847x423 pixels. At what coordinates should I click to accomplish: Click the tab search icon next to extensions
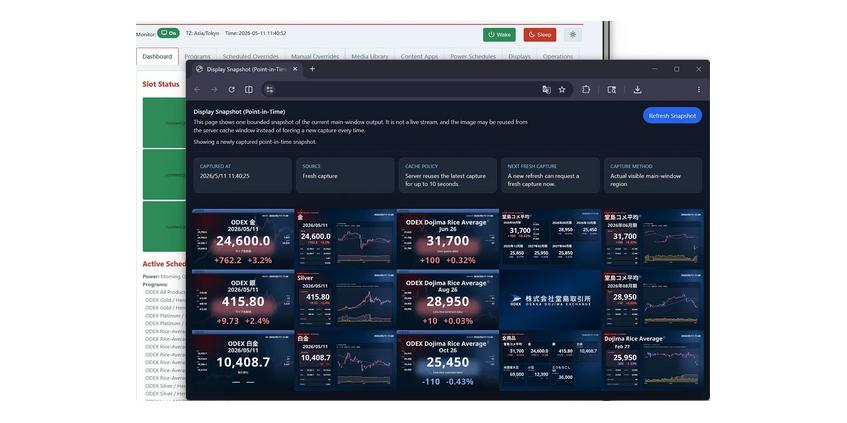611,90
